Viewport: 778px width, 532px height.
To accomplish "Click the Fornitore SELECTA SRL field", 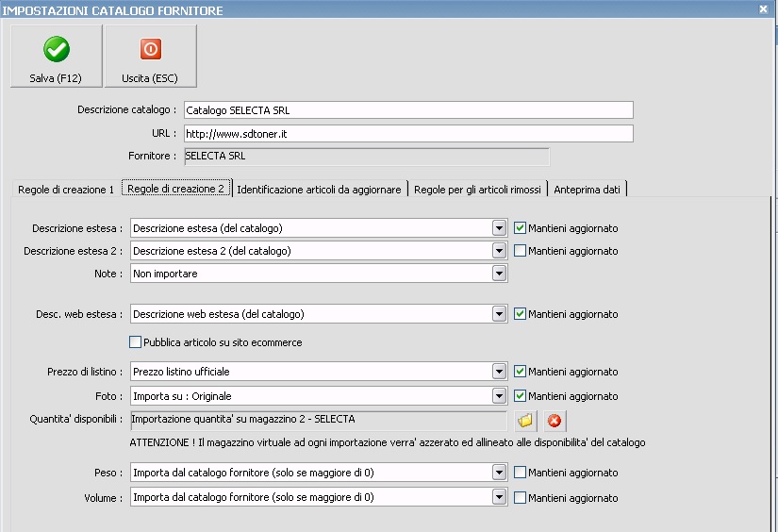I will (367, 157).
